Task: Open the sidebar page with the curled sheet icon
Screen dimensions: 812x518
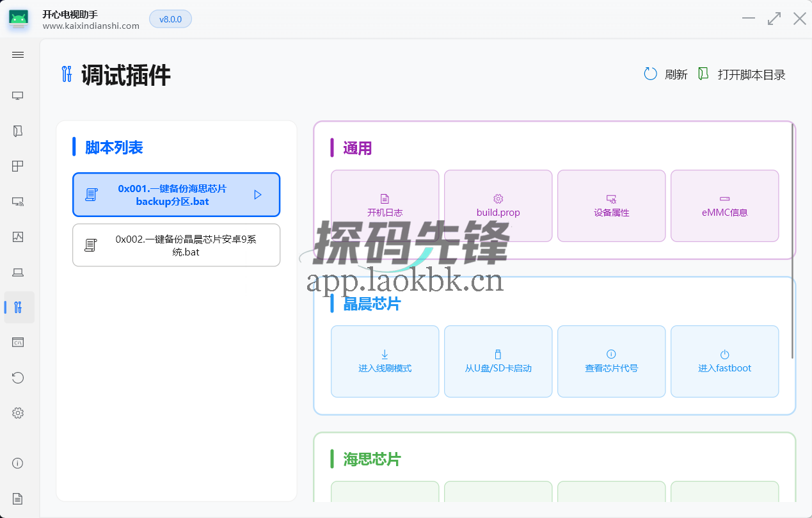Action: pyautogui.click(x=18, y=131)
